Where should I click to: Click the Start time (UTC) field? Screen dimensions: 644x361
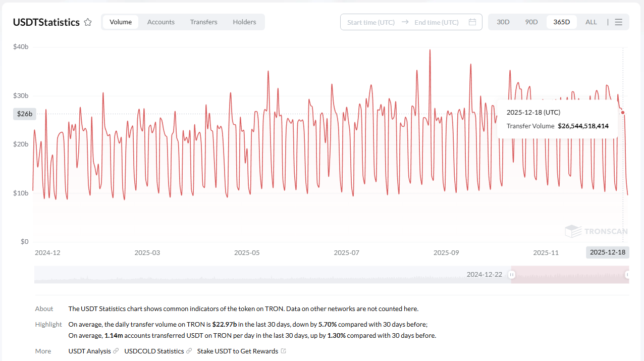click(x=371, y=22)
